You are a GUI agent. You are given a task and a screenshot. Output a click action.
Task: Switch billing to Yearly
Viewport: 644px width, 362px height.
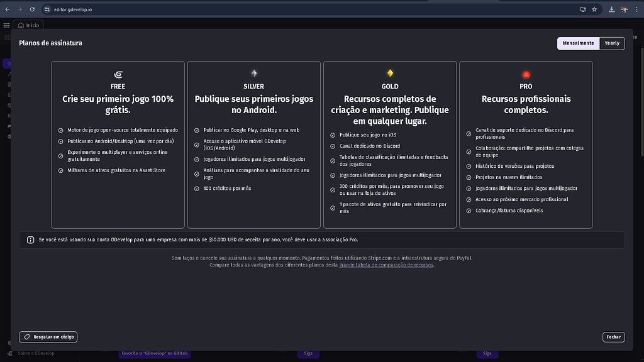coord(611,43)
